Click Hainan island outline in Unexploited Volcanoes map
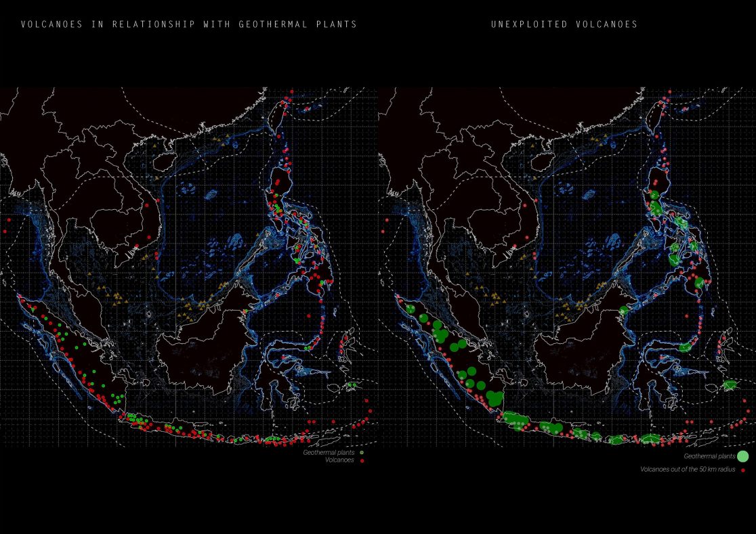 click(x=542, y=160)
